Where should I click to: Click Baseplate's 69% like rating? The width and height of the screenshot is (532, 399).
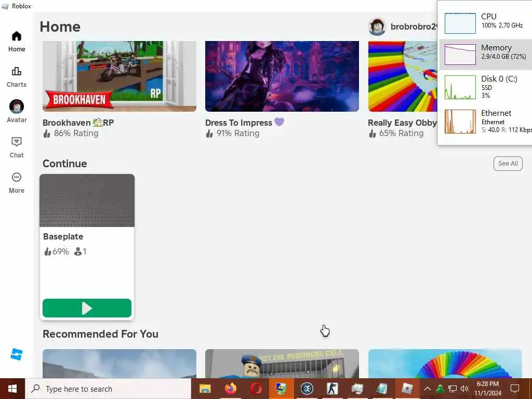(x=57, y=251)
